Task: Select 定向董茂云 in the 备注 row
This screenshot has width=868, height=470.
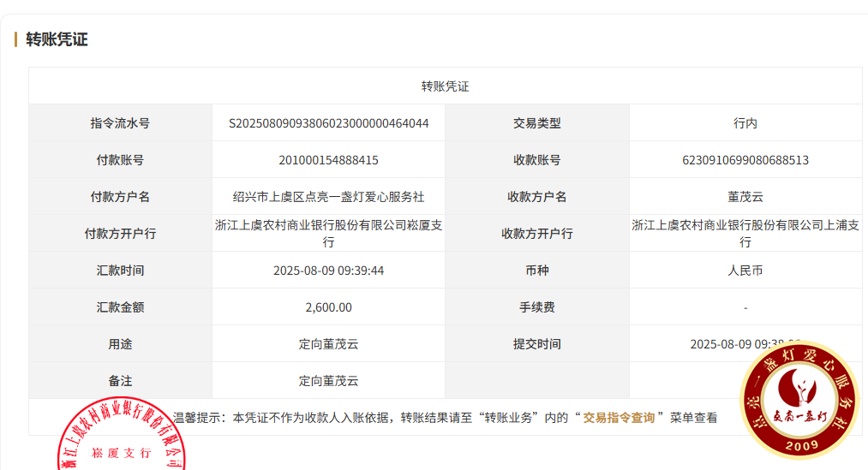Action: tap(329, 381)
